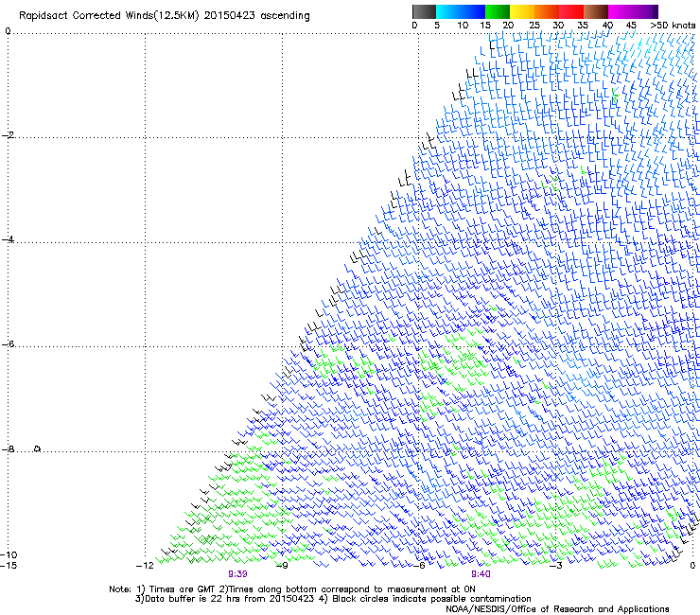The height and width of the screenshot is (615, 700).
Task: Click the cyan-blue 5-15 knots color band
Action: [x=461, y=11]
